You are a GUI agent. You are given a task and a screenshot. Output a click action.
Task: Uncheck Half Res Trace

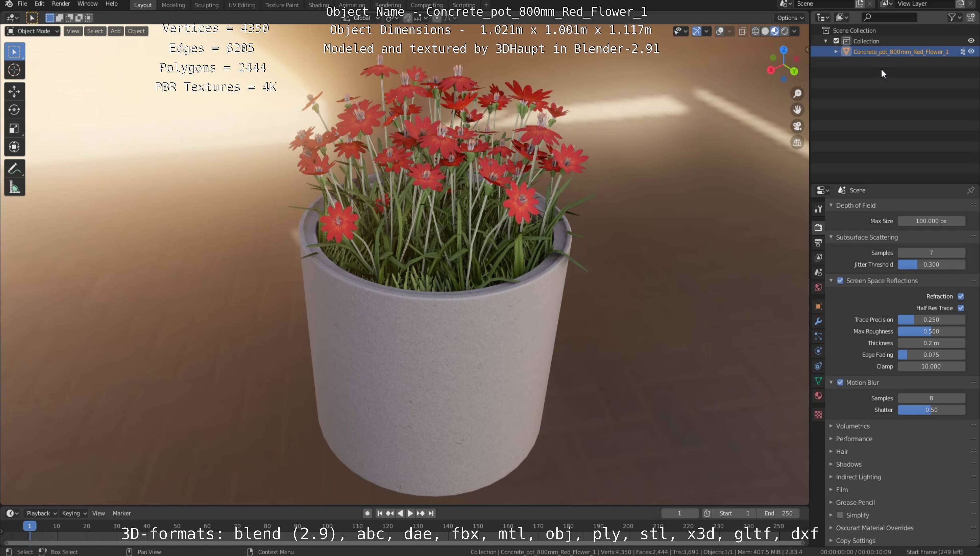961,308
